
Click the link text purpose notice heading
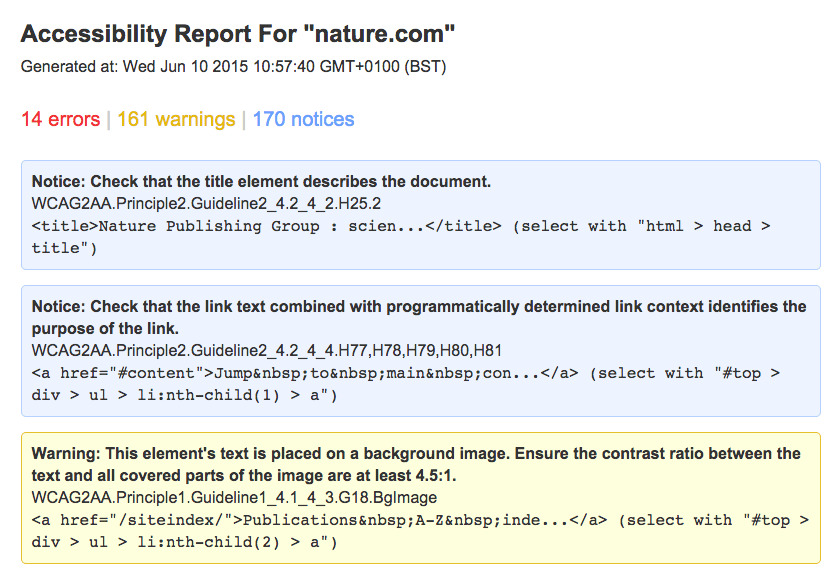(419, 317)
